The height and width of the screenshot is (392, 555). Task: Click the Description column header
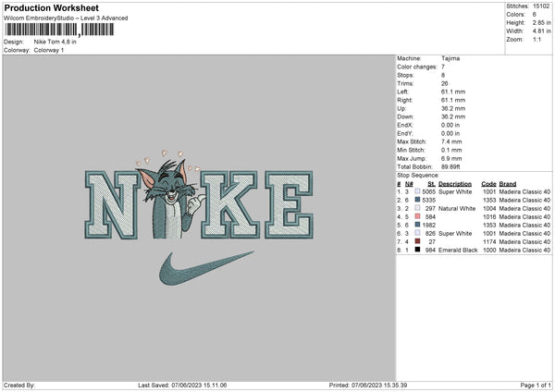pos(455,184)
